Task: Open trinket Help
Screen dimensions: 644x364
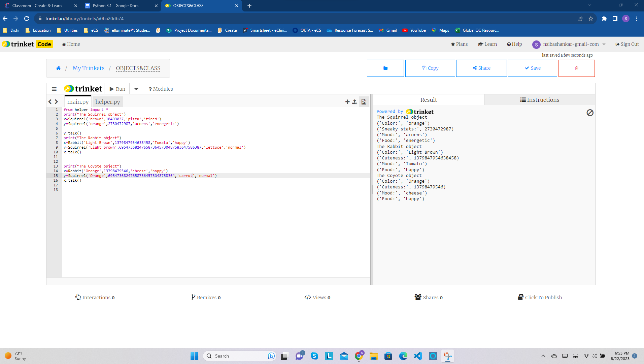Action: [x=514, y=44]
